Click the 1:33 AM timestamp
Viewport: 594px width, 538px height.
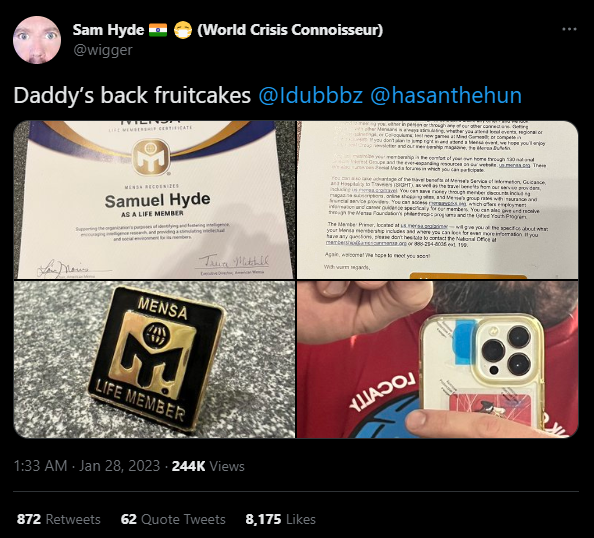[x=40, y=466]
